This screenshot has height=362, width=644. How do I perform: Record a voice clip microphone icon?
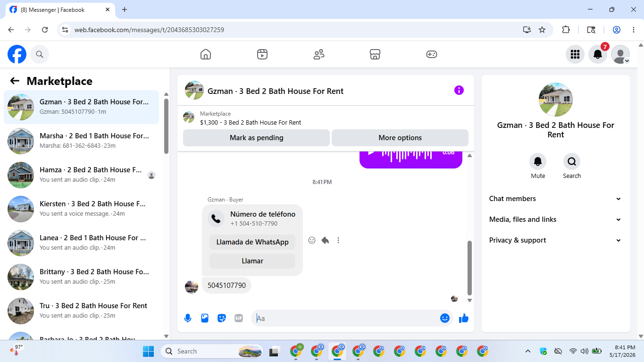[188, 318]
